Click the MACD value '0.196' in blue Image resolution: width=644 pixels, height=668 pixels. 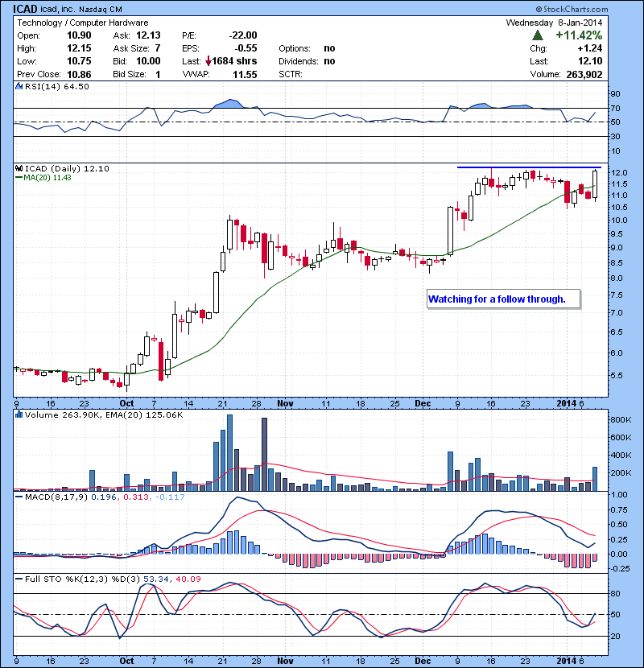tap(104, 497)
